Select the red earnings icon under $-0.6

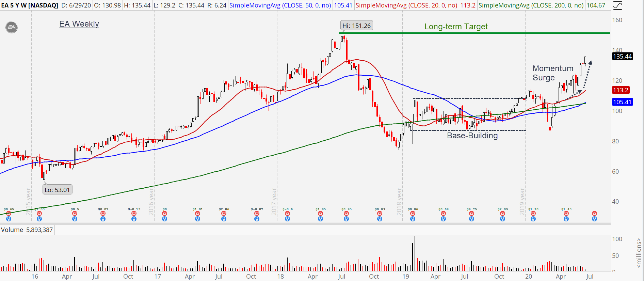coord(287,214)
